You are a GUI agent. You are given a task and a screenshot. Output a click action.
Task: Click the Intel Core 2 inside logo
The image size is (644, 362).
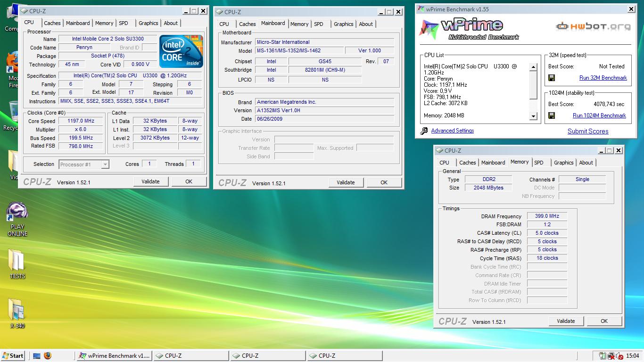(x=181, y=51)
